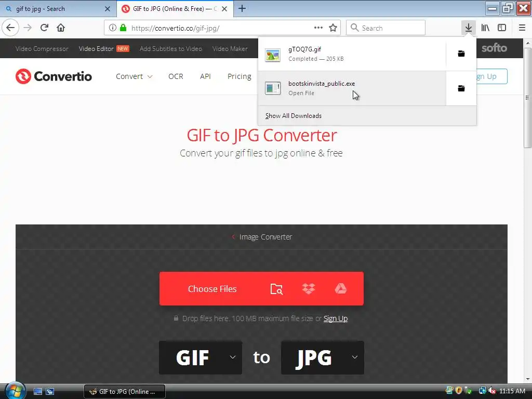Open the OCR menu item

(x=176, y=76)
